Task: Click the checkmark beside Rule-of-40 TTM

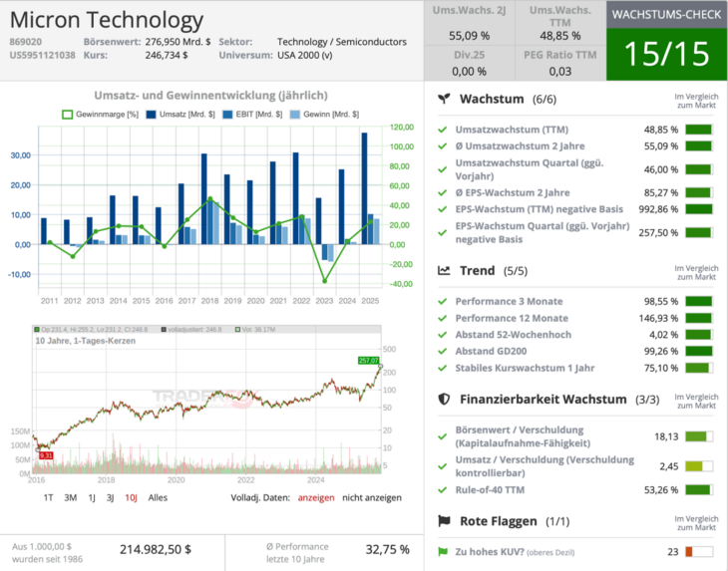Action: (443, 489)
